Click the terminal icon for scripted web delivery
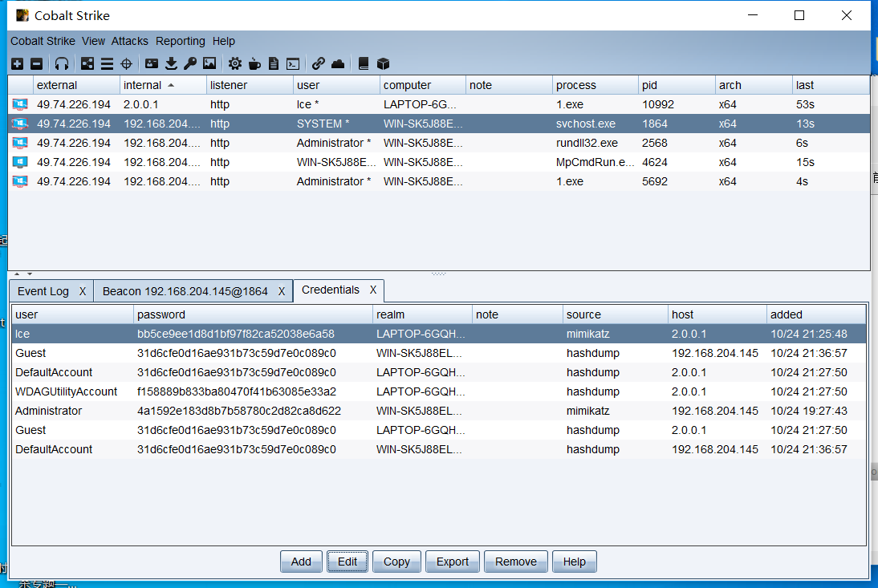Image resolution: width=878 pixels, height=588 pixels. point(293,64)
